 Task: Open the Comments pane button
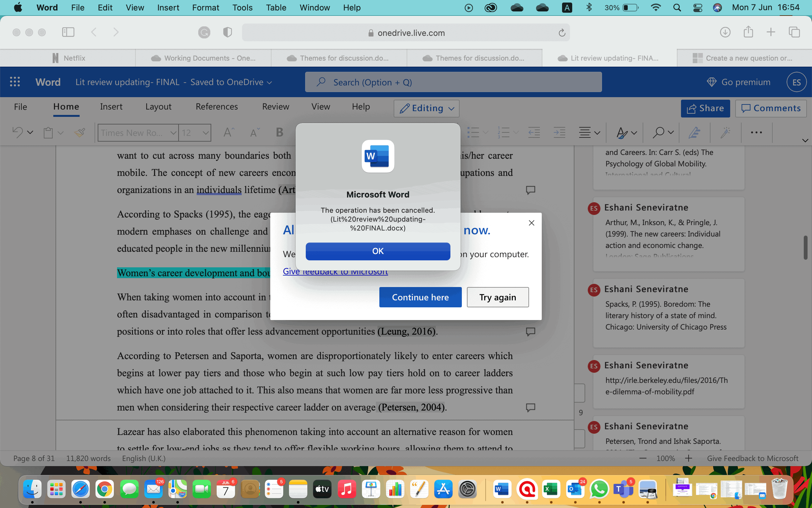pyautogui.click(x=771, y=108)
